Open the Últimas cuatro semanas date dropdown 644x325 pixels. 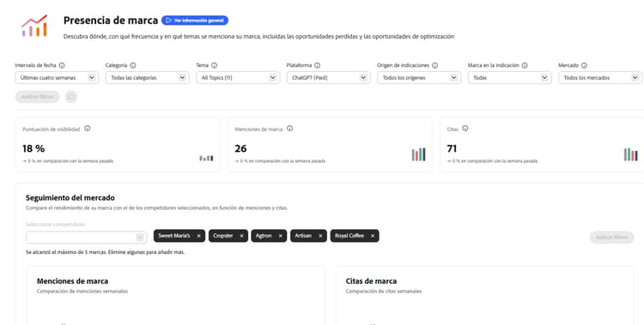coord(57,77)
